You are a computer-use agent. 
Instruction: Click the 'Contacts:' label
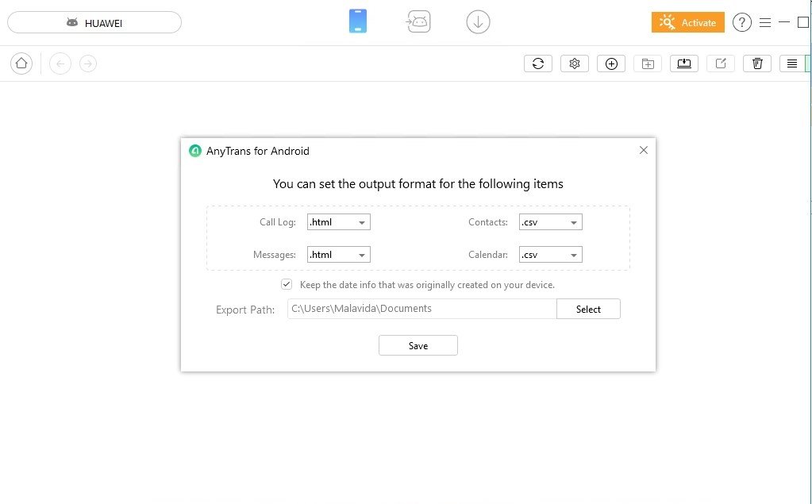488,221
